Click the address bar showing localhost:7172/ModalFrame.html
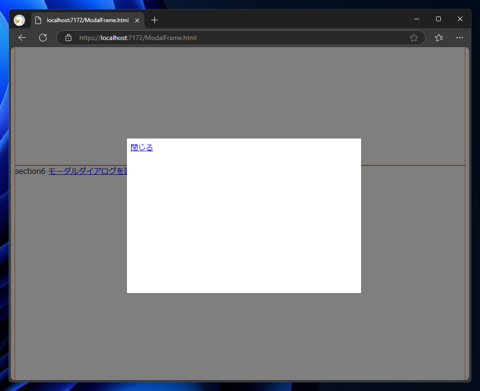The image size is (480, 391). coord(241,38)
